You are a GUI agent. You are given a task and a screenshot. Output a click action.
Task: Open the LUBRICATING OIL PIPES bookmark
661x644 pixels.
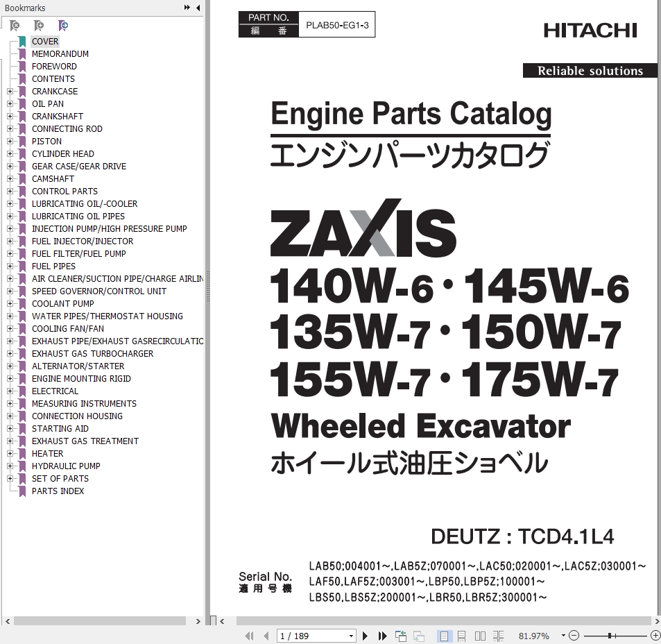click(x=78, y=216)
